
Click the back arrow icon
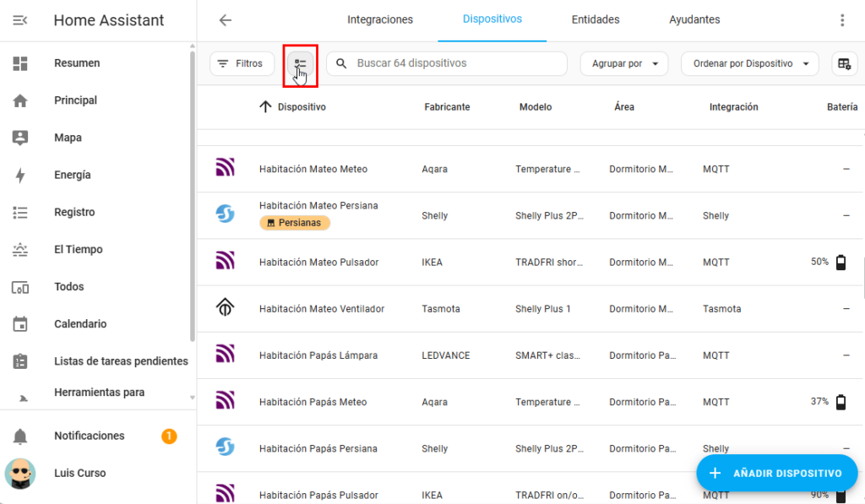pyautogui.click(x=225, y=20)
